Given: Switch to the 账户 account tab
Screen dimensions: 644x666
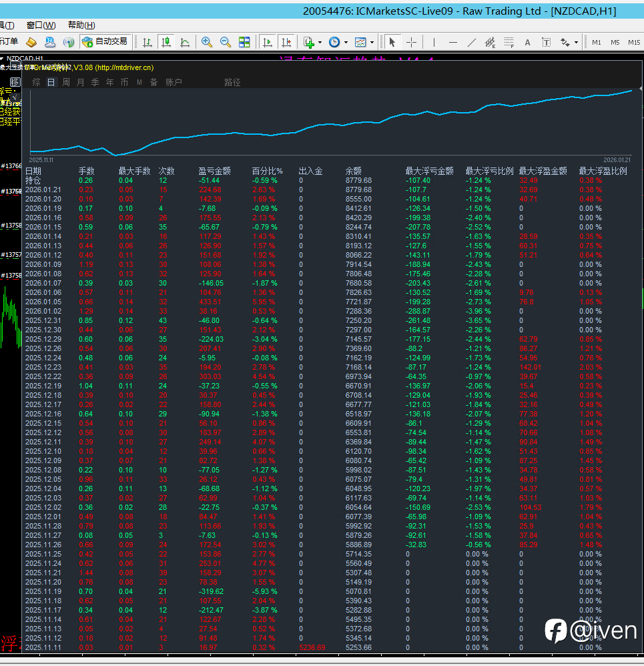Looking at the screenshot, I should pos(174,82).
